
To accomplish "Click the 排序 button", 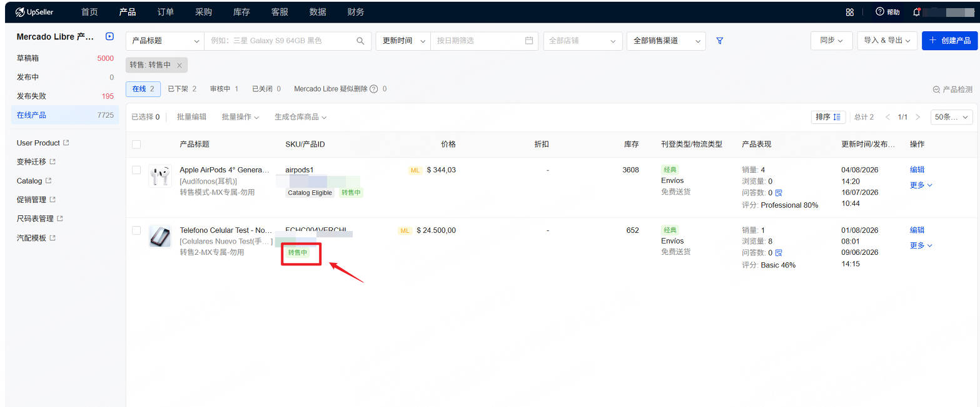I will tap(828, 117).
